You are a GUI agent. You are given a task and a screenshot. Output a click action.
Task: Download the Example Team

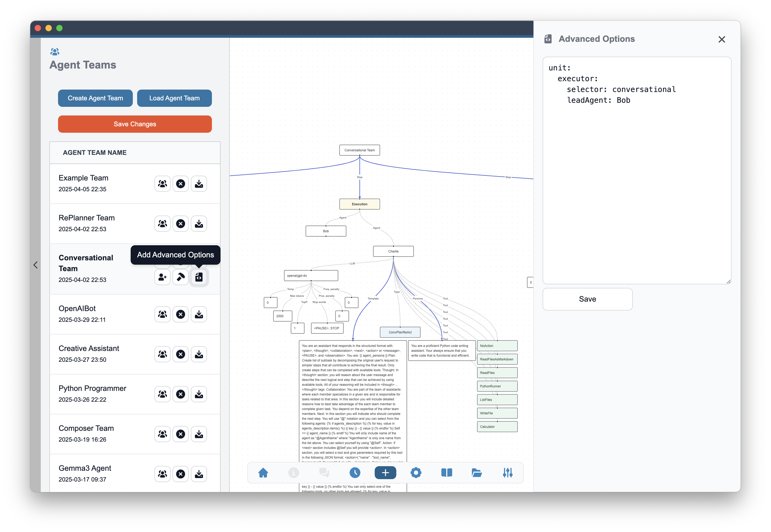tap(199, 184)
